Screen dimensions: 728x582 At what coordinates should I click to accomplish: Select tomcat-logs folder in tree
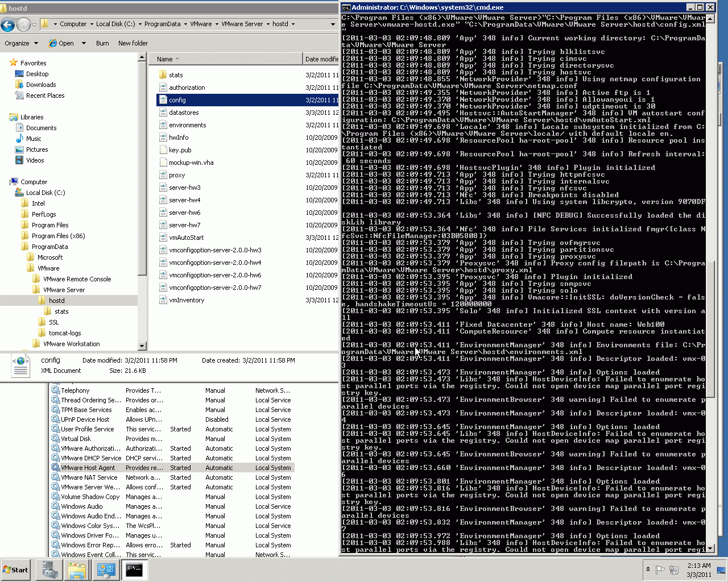[65, 333]
